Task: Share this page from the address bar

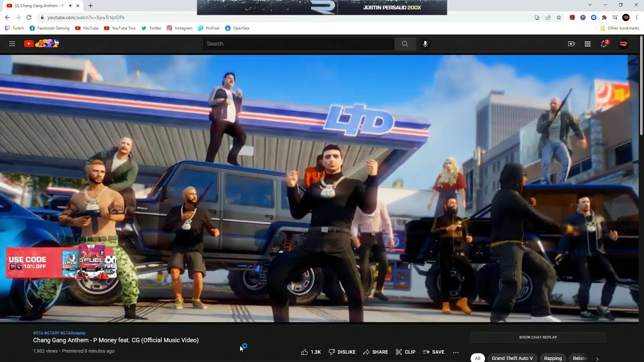Action: 548,17
